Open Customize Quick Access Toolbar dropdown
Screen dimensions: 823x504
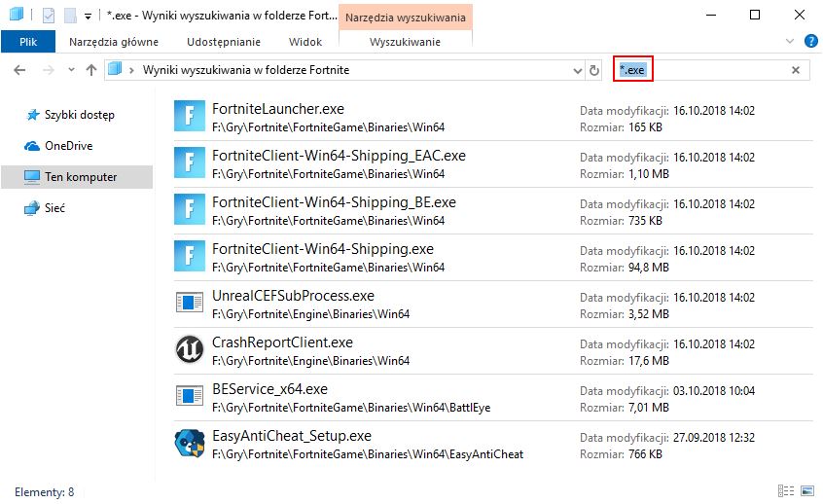[88, 17]
